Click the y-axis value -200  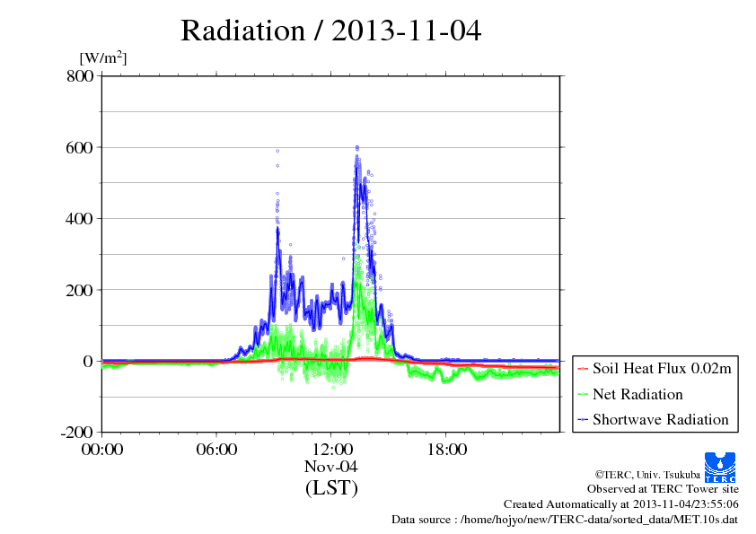[x=77, y=433]
